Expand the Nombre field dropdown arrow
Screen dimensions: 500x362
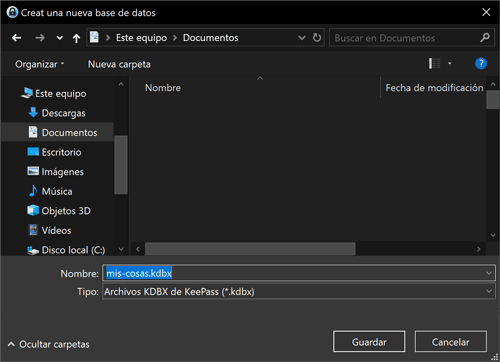[489, 273]
